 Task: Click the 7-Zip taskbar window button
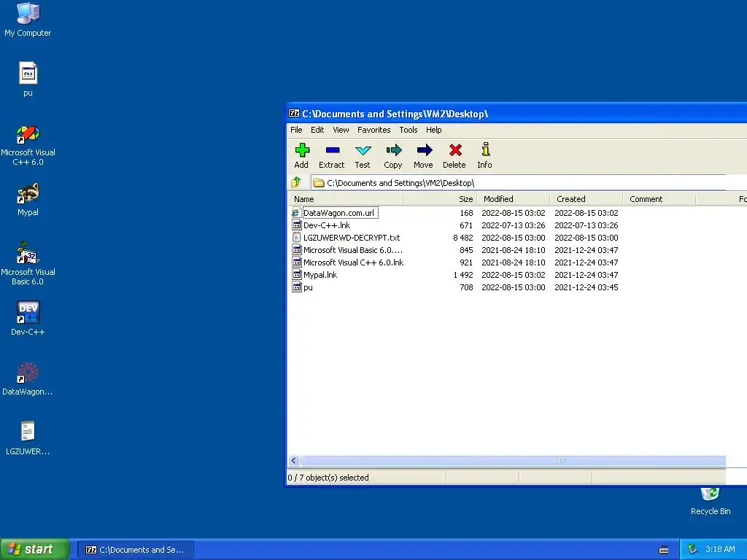pos(136,550)
